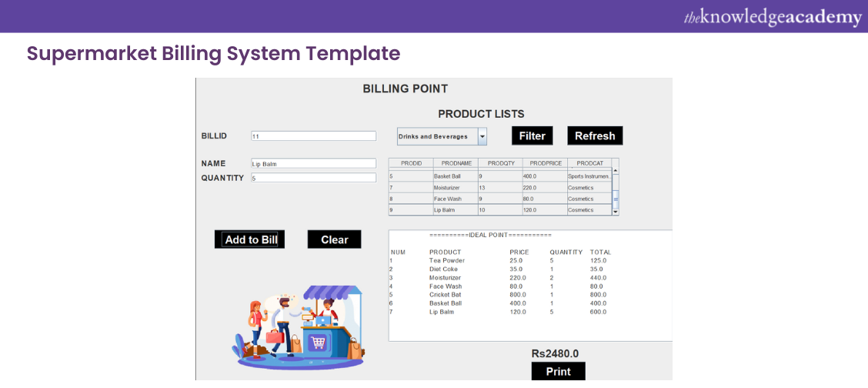Click the product table scroll down arrow
868x388 pixels.
coord(615,210)
